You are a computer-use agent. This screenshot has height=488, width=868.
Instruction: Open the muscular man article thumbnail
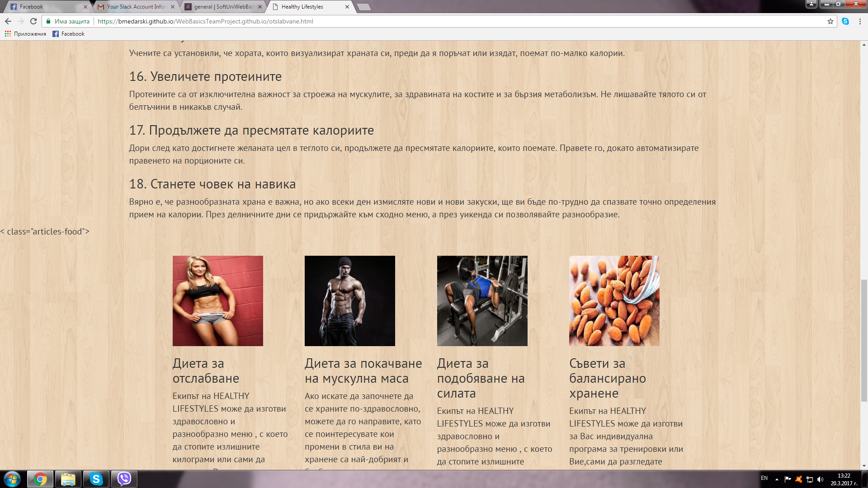350,301
